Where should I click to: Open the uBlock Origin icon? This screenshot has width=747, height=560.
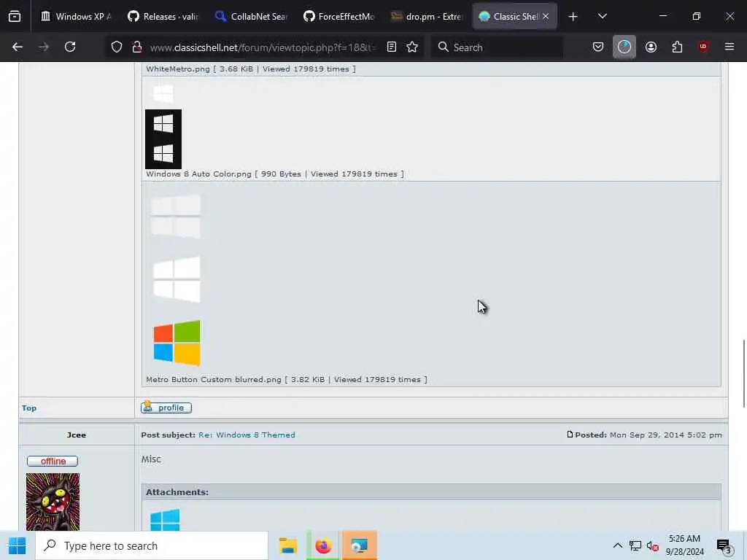(703, 47)
